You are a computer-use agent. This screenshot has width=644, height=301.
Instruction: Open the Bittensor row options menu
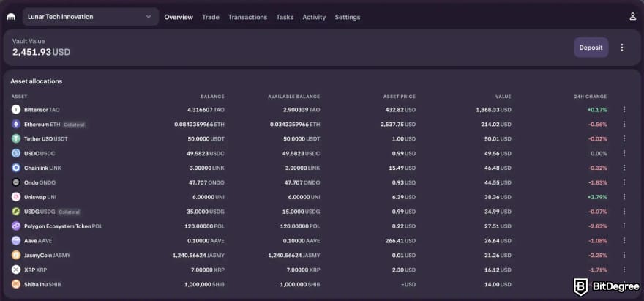point(624,109)
